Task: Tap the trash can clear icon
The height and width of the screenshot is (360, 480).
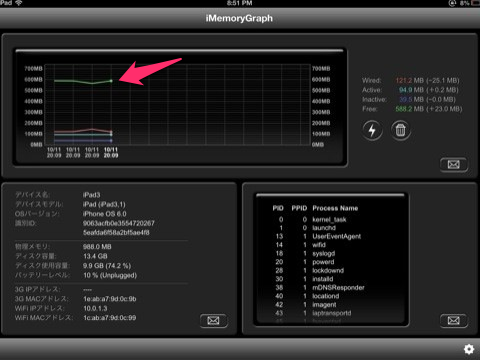Action: point(400,130)
